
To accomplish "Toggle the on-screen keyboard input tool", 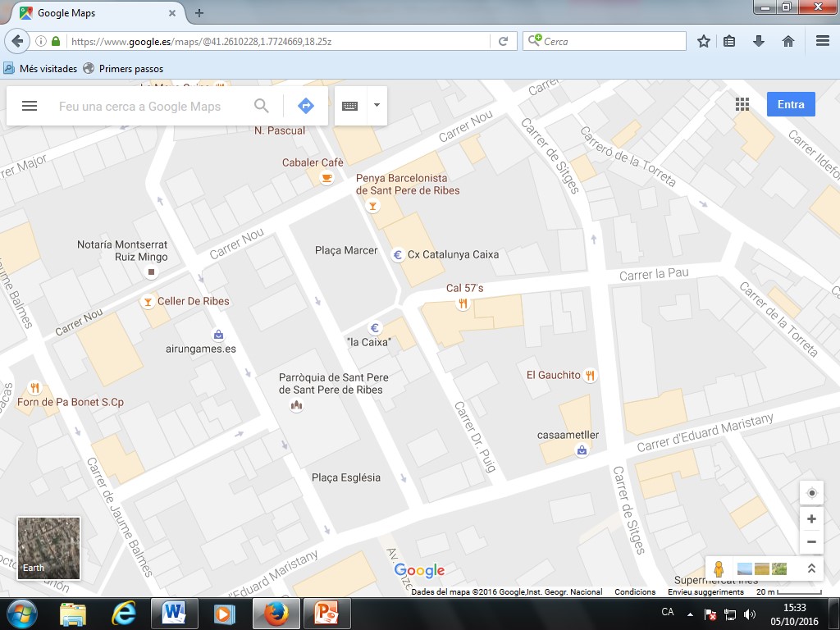I will (x=349, y=106).
